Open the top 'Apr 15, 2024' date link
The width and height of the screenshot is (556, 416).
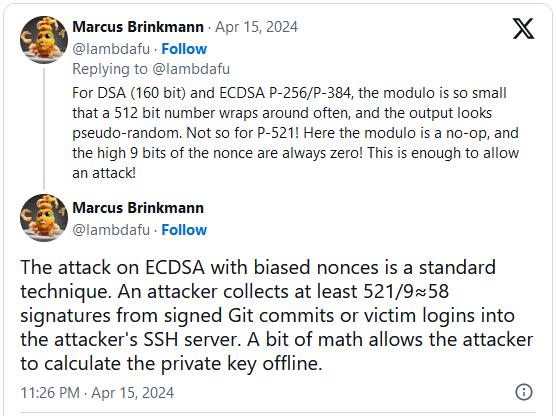(257, 27)
